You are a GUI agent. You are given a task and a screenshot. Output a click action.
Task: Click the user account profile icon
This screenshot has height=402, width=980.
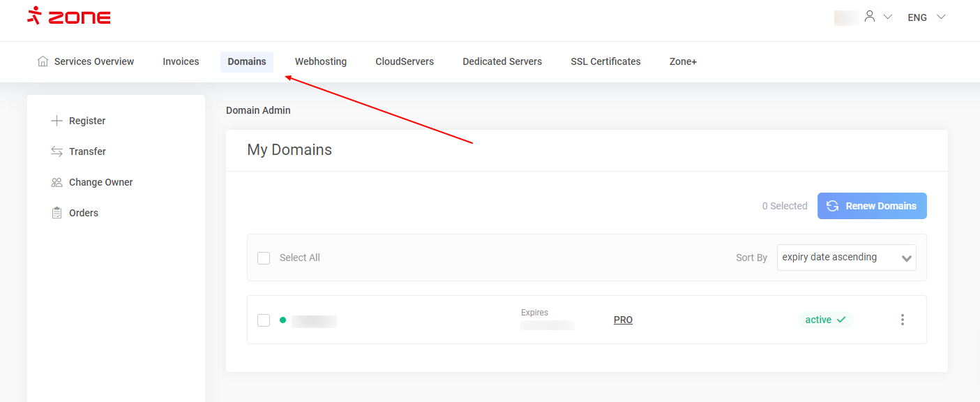[x=869, y=17]
